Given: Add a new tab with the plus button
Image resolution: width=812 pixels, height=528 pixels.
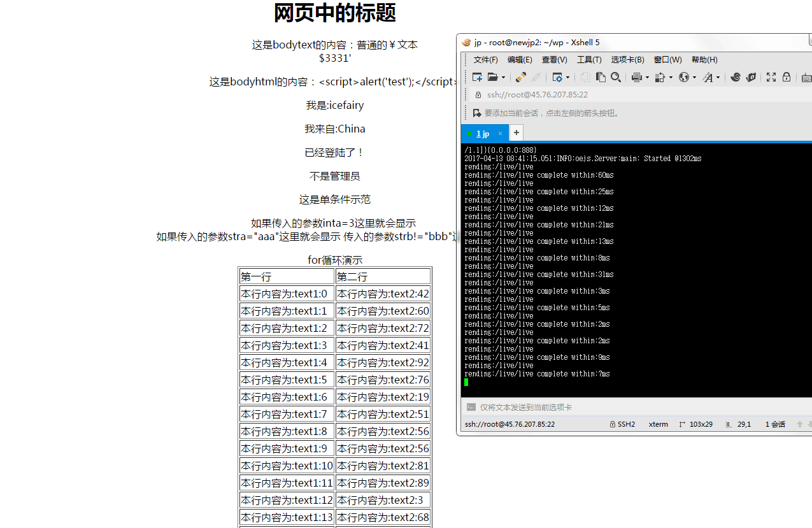Looking at the screenshot, I should pyautogui.click(x=516, y=133).
